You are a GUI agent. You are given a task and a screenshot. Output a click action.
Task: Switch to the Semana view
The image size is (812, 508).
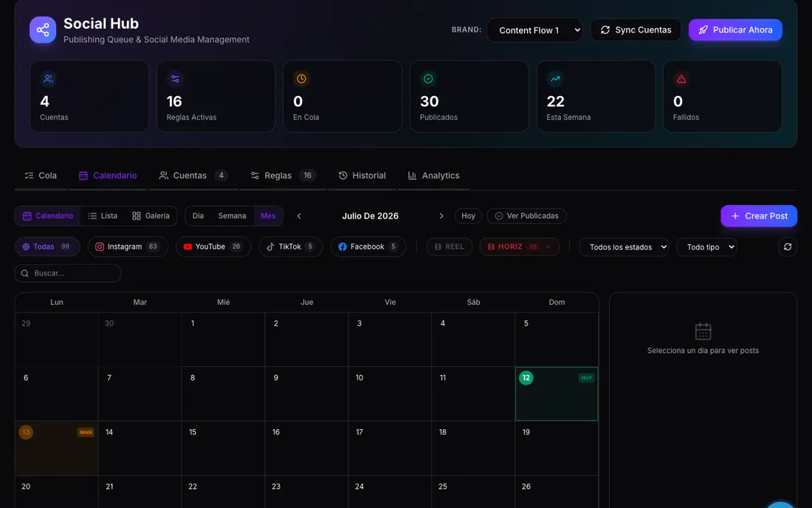click(232, 216)
